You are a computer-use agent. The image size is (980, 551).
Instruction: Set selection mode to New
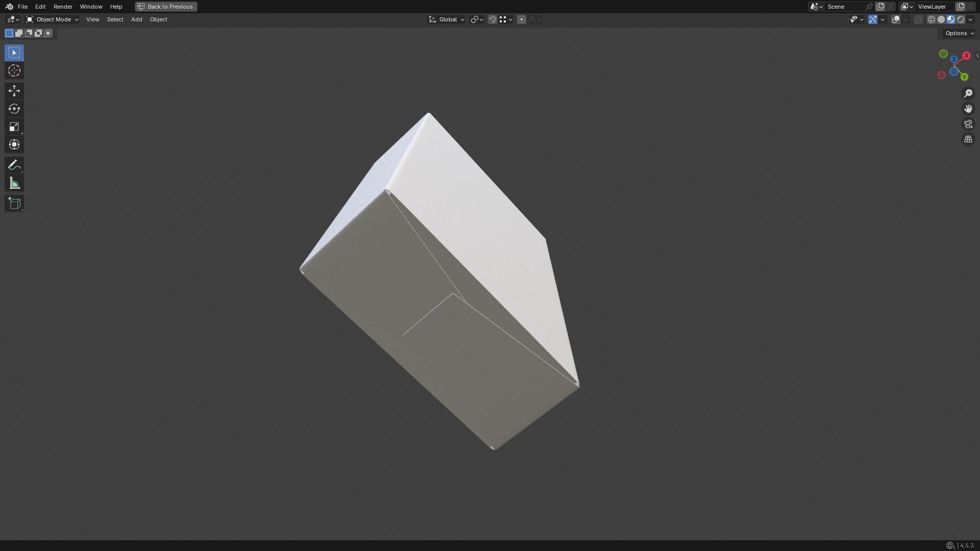pos(9,33)
